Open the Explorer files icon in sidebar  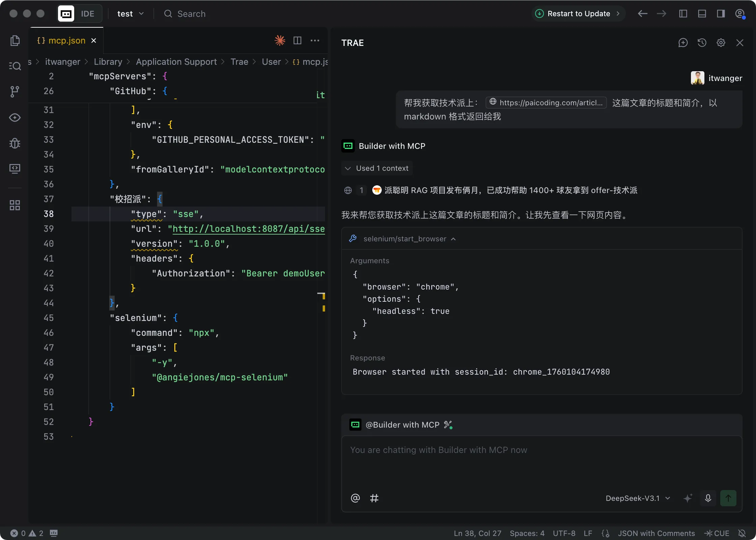tap(15, 40)
